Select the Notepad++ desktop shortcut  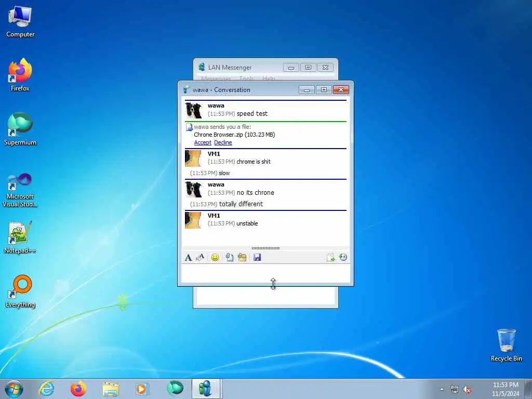click(20, 237)
